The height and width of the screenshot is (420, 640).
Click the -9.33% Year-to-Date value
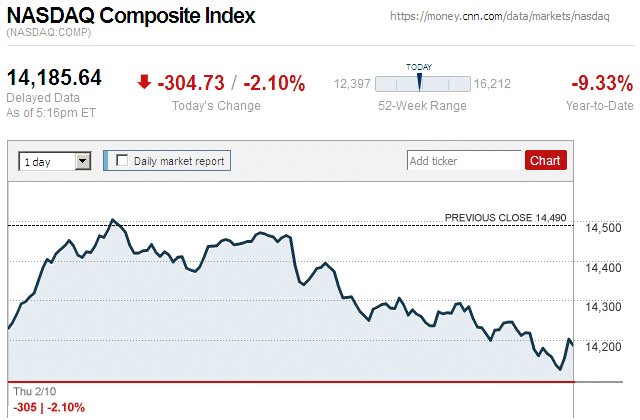click(601, 83)
